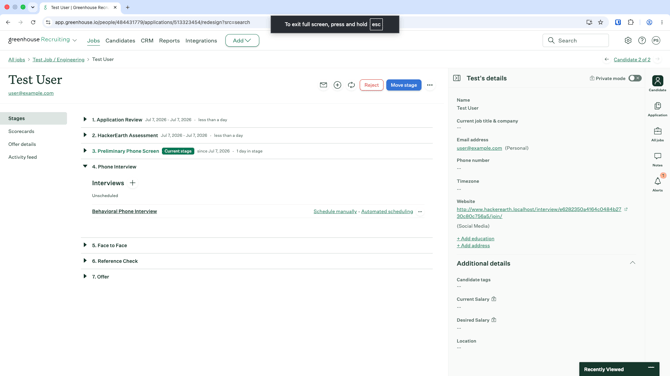
Task: Click the Current Salary info icon
Action: (494, 299)
